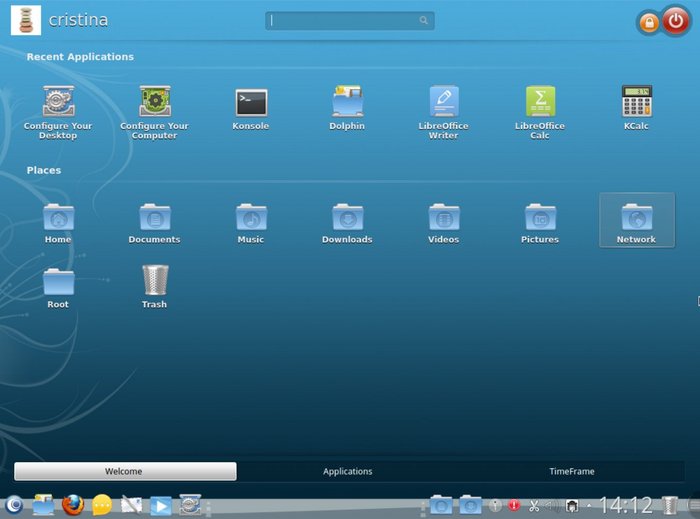This screenshot has width=700, height=519.
Task: Select the Welcome tab
Action: (125, 471)
